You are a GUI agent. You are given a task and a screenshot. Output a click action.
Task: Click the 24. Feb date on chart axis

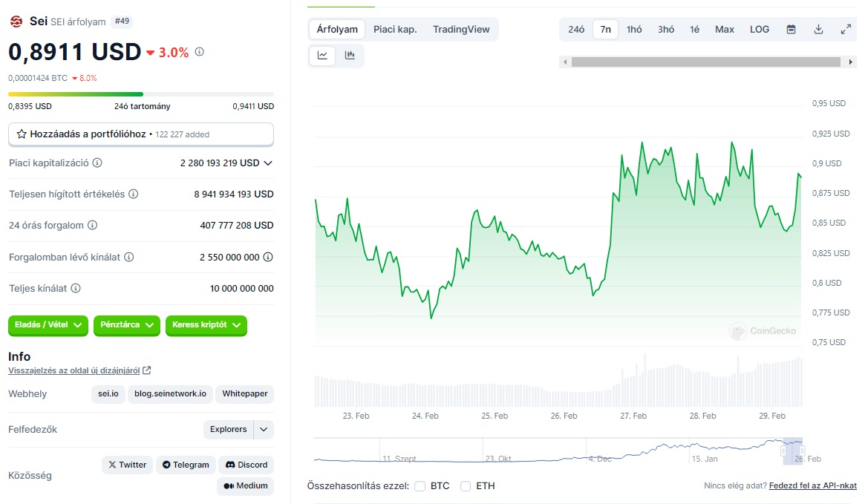[x=425, y=416]
